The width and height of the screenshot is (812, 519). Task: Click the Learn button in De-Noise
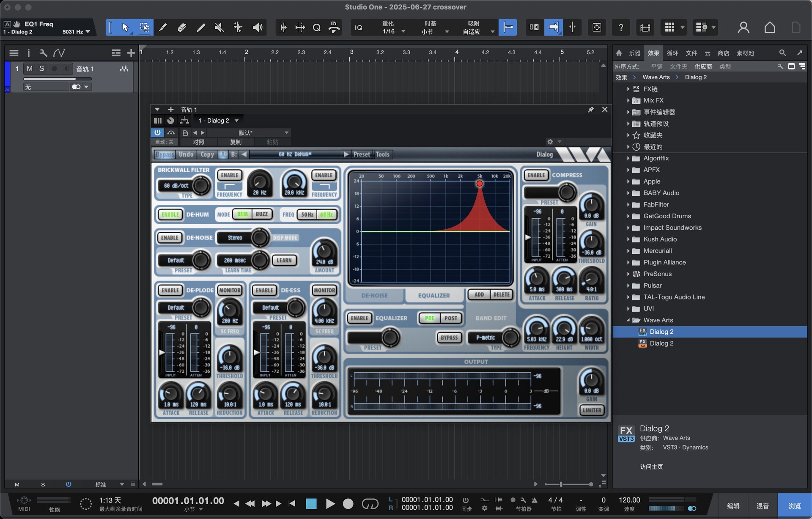click(284, 261)
